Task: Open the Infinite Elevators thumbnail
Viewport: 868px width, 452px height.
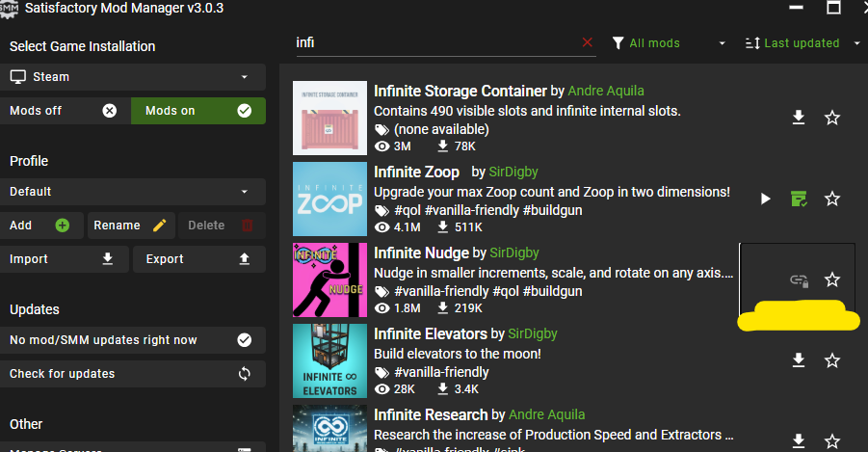Action: [x=329, y=360]
